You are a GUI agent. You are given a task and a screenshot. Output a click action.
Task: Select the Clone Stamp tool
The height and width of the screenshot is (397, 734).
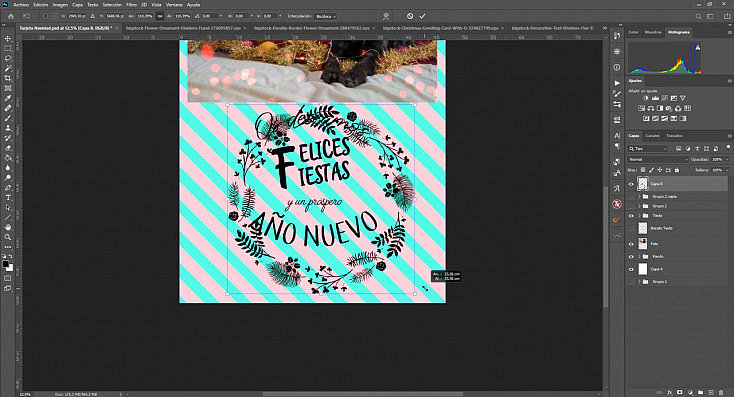click(7, 128)
